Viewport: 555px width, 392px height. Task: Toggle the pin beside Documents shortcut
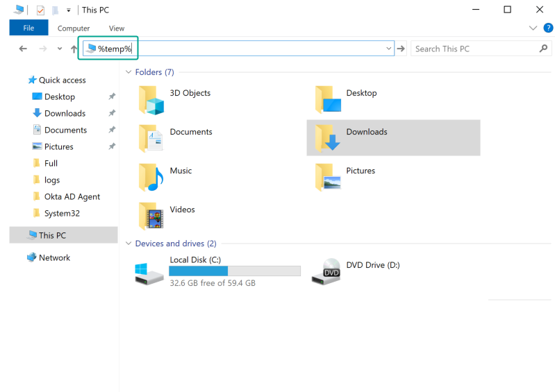(112, 130)
